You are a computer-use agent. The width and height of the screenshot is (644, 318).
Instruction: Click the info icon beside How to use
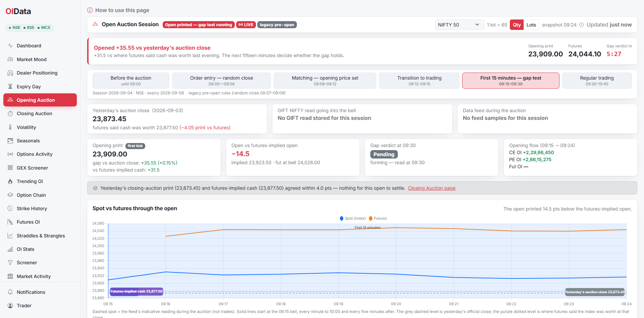coord(90,10)
